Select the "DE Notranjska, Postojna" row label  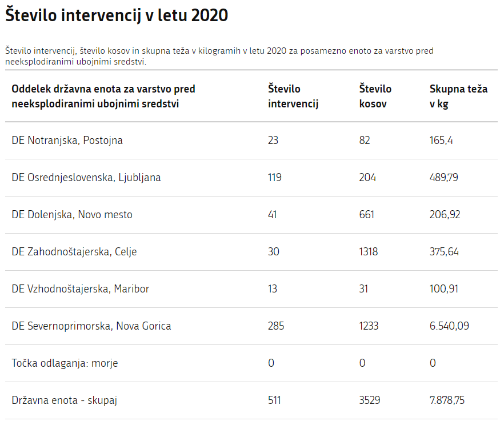click(x=67, y=140)
